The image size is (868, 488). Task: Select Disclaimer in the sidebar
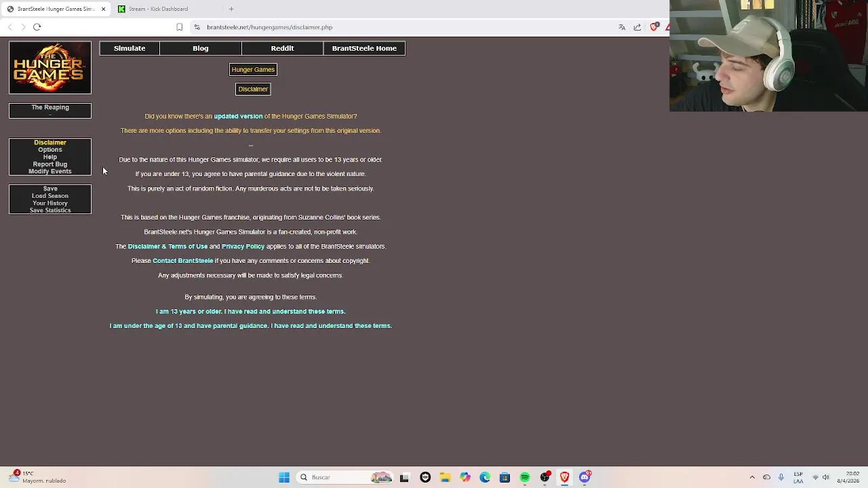tap(50, 142)
